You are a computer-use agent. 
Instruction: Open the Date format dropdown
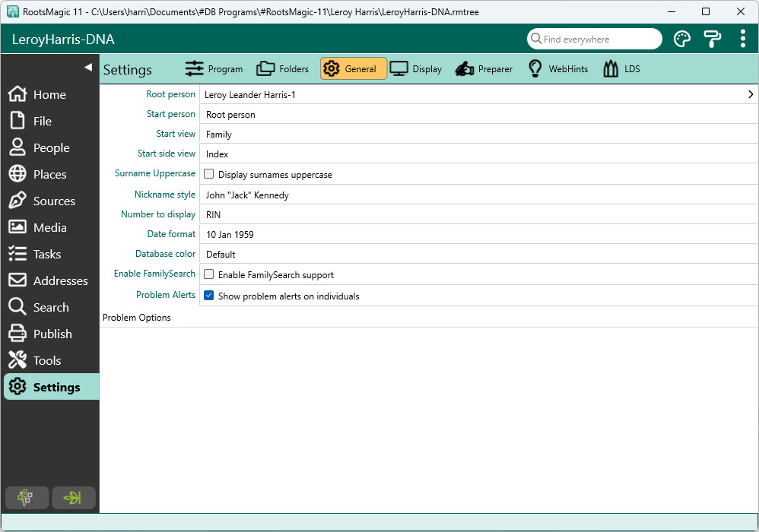(x=478, y=235)
